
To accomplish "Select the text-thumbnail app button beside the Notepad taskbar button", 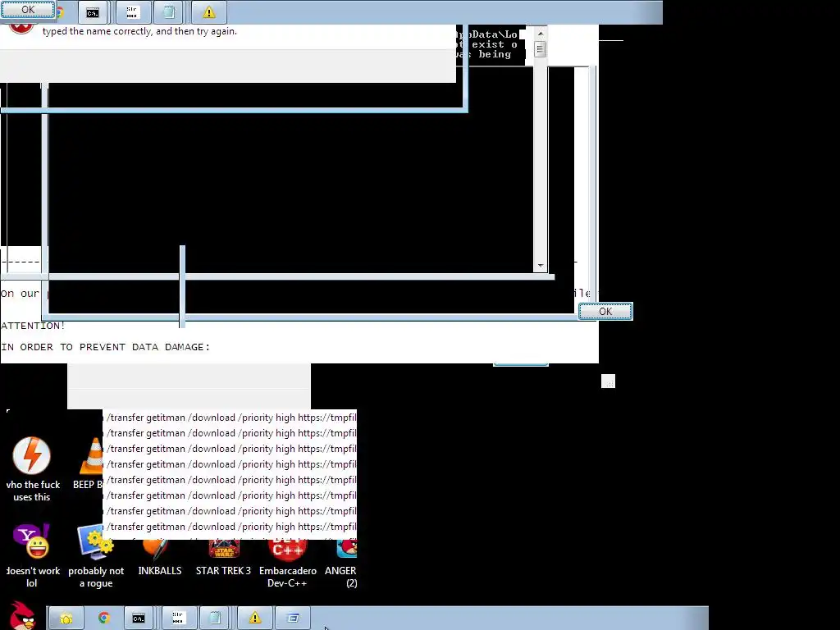I will click(x=177, y=619).
